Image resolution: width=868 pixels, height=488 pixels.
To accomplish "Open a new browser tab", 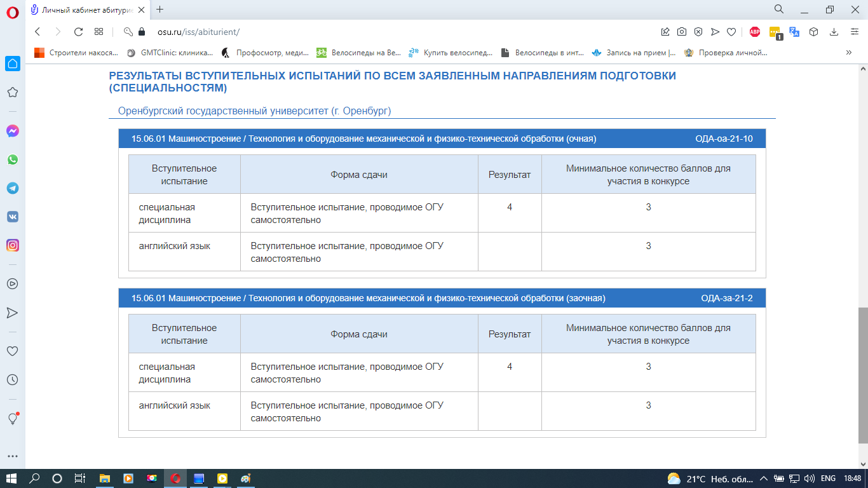I will [x=159, y=10].
